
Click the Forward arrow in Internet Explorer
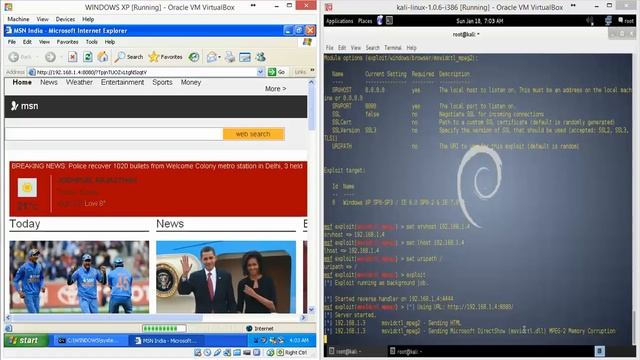pos(50,57)
